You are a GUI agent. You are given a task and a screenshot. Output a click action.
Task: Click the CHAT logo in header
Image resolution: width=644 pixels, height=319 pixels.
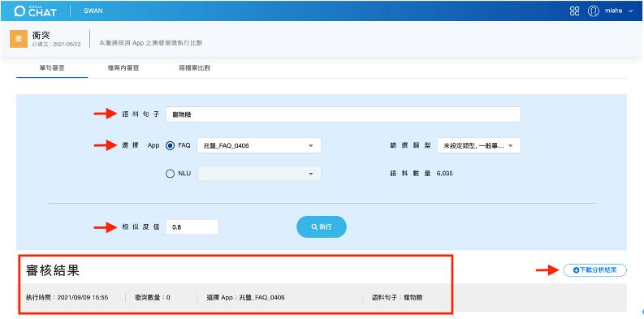(x=35, y=11)
